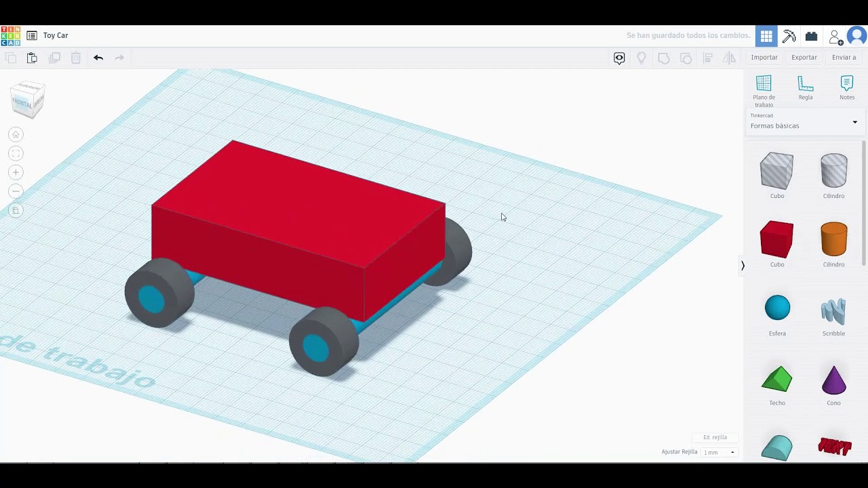Redo the last action
Image resolution: width=868 pixels, height=488 pixels.
119,58
